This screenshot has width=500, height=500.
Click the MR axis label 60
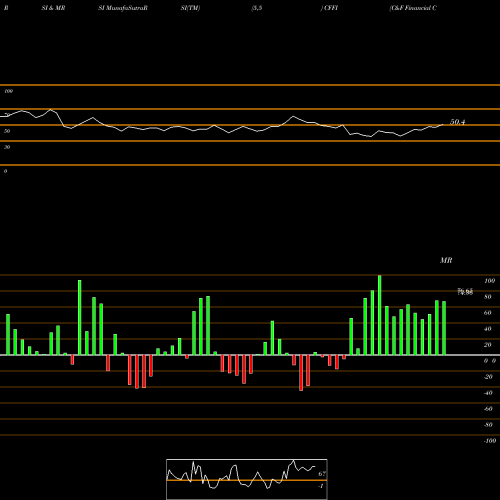488,313
